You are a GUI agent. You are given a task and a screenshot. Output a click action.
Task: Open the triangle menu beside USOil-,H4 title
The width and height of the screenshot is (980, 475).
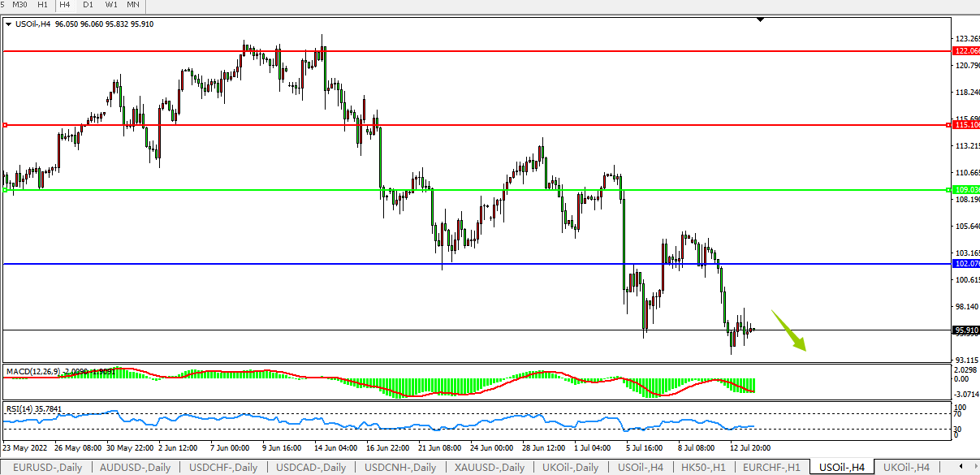point(9,24)
